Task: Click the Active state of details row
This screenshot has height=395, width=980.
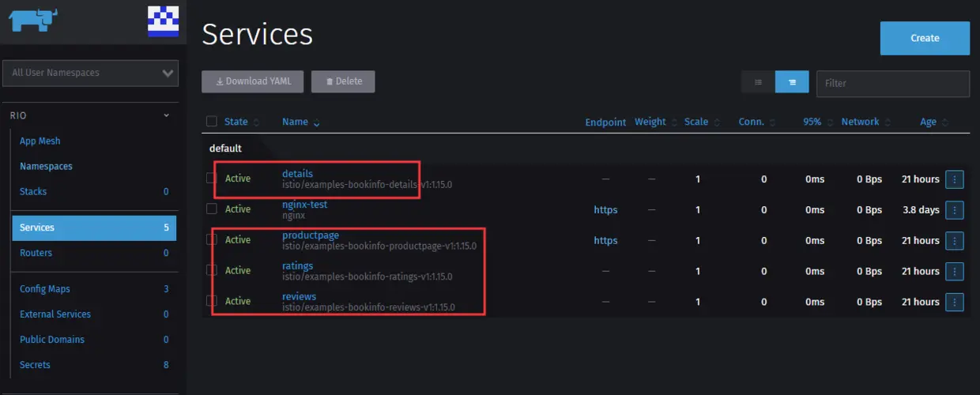Action: click(238, 179)
